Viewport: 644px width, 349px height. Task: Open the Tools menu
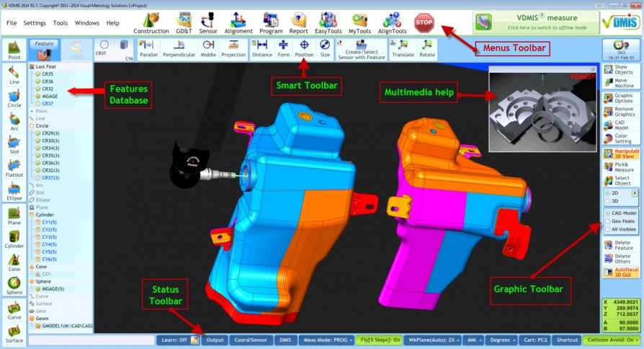60,23
